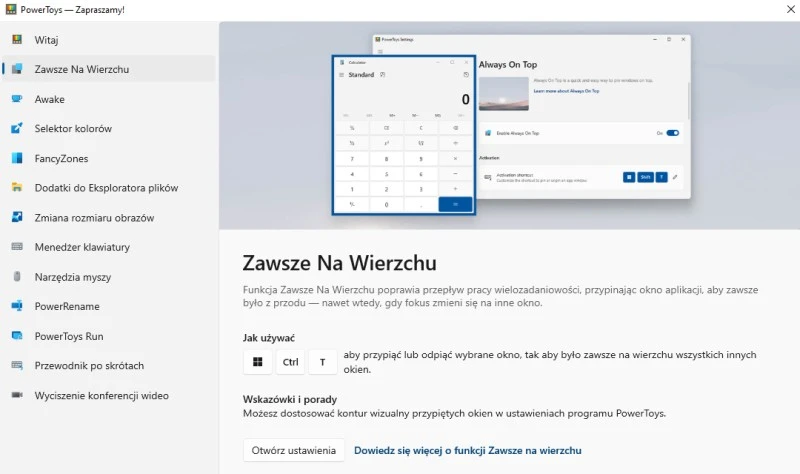This screenshot has width=800, height=474.
Task: Open Dodatki do Eksploratora plików page
Action: tap(109, 188)
